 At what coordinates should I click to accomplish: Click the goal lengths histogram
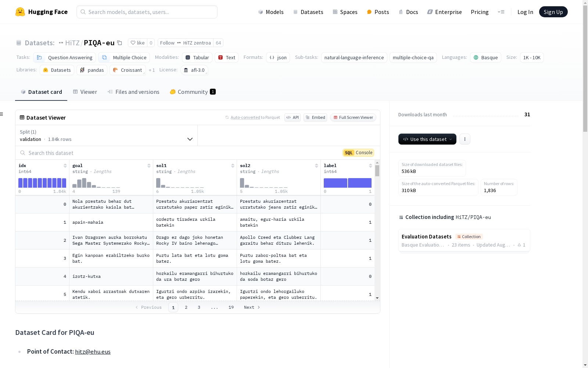point(96,183)
